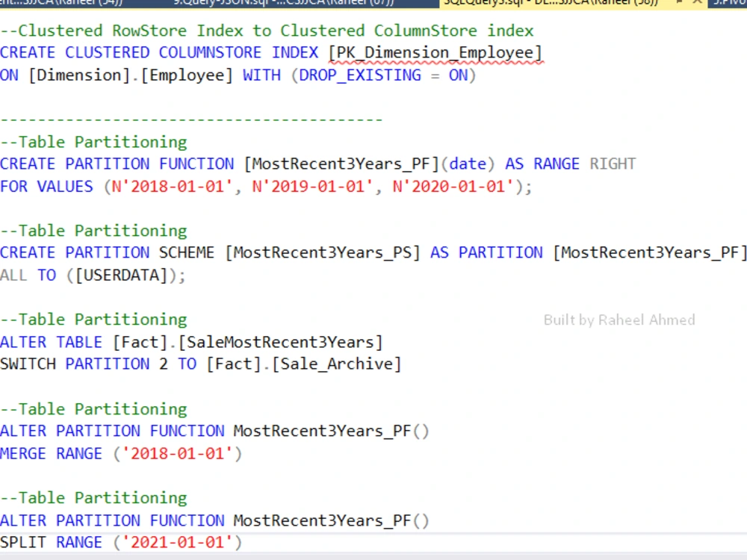Click the greyed ALL keyword
The height and width of the screenshot is (560, 747).
pyautogui.click(x=13, y=276)
